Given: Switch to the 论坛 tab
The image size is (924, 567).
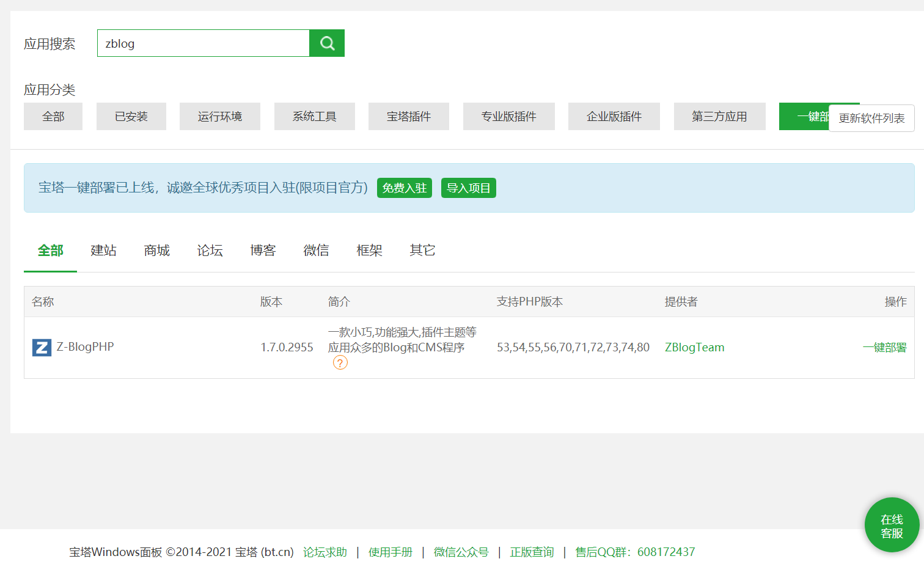Looking at the screenshot, I should 210,251.
